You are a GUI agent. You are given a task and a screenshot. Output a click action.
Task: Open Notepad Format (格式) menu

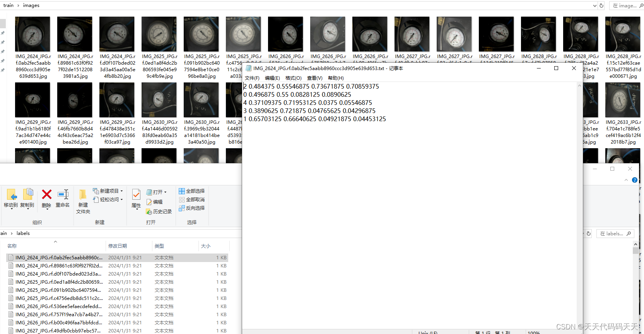[x=294, y=78]
